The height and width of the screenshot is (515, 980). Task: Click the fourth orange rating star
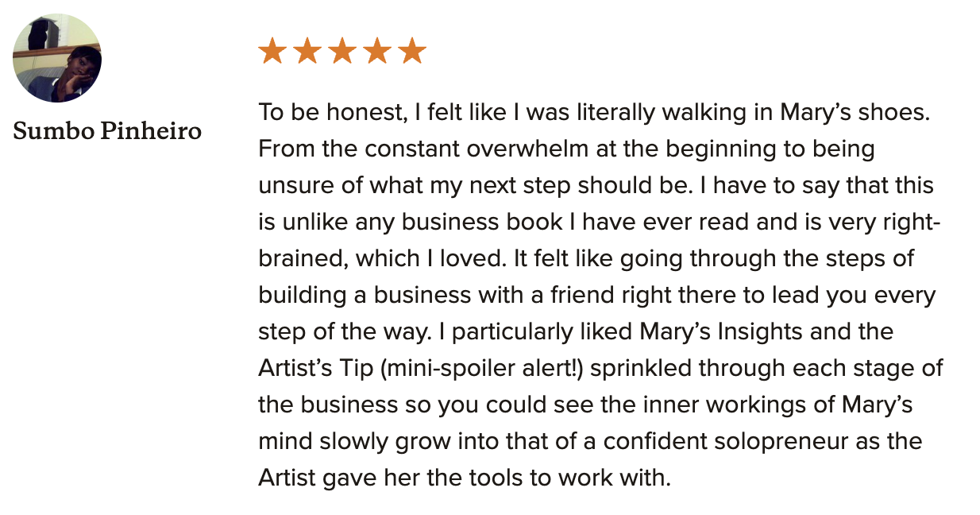tap(377, 52)
